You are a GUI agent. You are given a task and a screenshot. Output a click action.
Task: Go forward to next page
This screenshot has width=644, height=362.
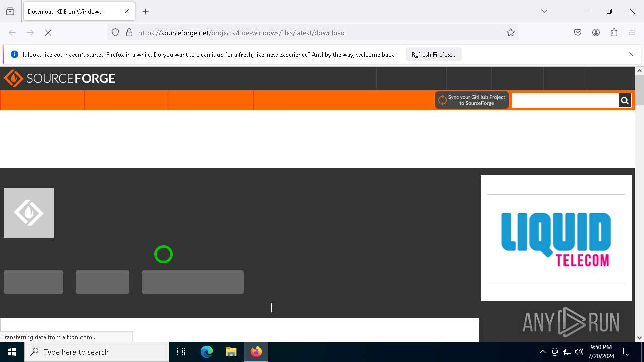30,33
